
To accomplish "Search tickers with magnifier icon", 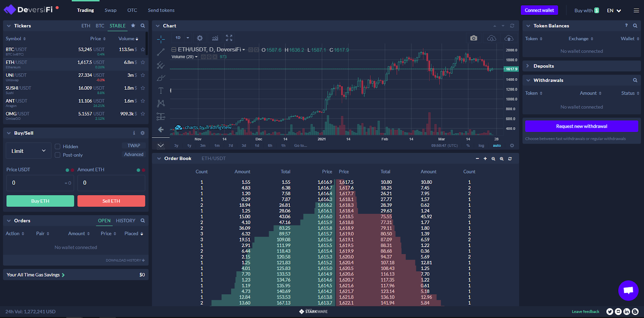I will [x=142, y=26].
